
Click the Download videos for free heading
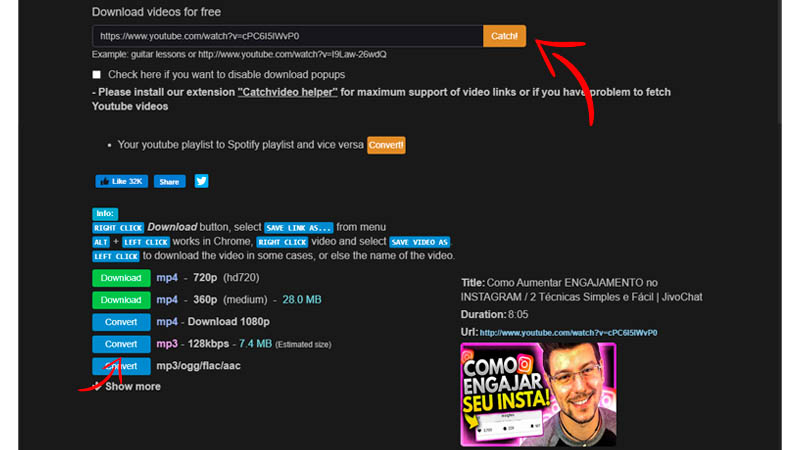click(x=156, y=12)
